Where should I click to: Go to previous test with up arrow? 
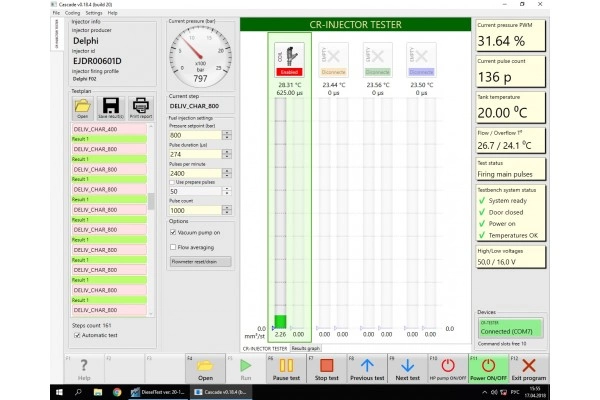tap(367, 369)
